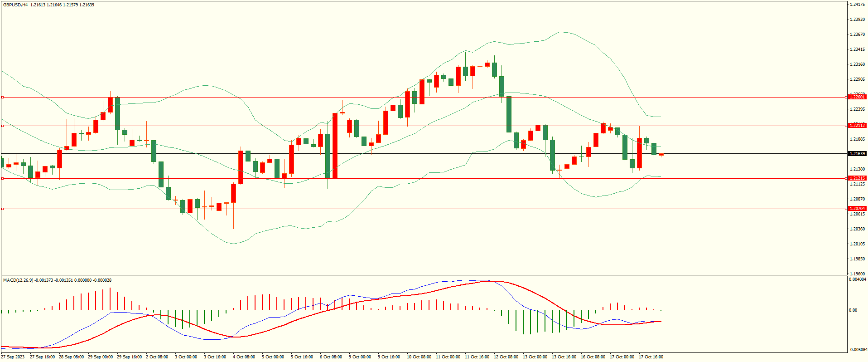This screenshot has width=868, height=362.
Task: Click the -0.005084 value on MACD scale
Action: pos(858,350)
